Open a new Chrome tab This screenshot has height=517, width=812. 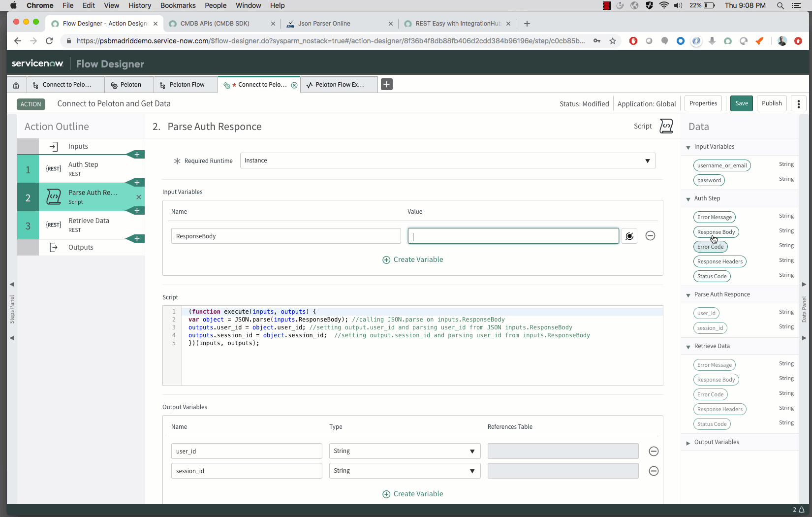pyautogui.click(x=527, y=24)
